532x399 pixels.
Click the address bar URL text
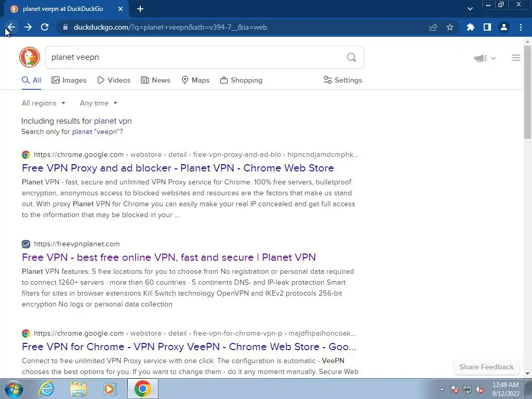pos(170,27)
